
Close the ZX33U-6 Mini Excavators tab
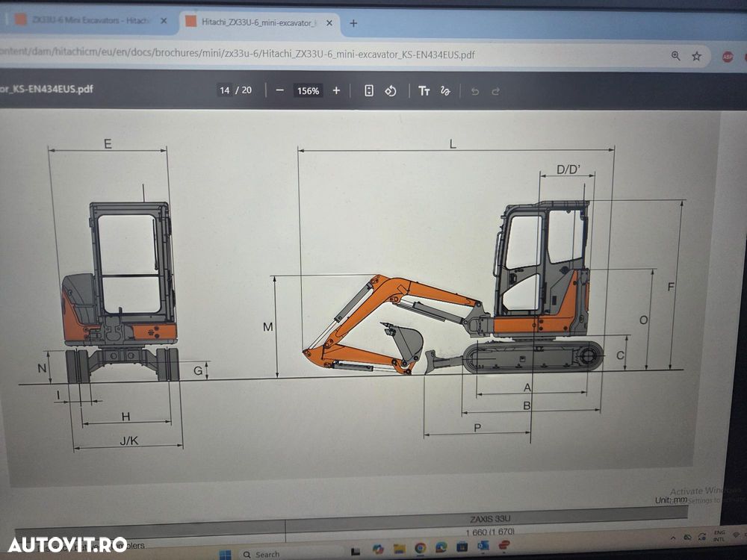164,21
